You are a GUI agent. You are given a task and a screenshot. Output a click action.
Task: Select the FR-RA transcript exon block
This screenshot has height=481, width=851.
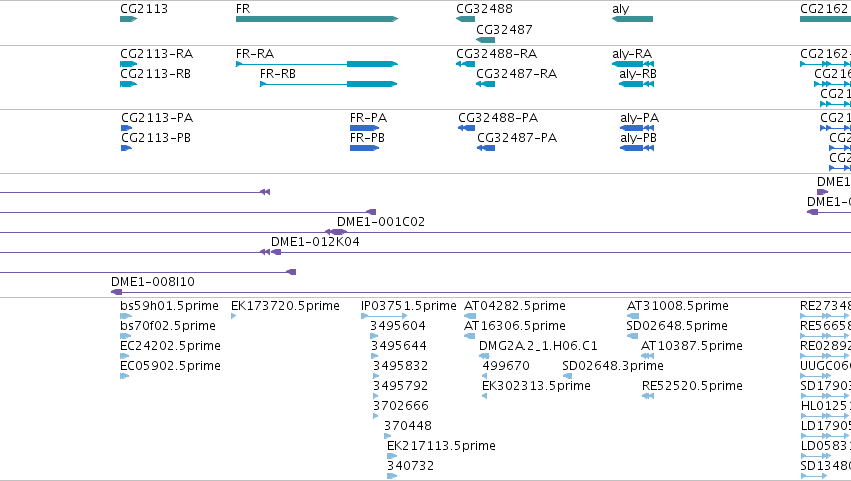pos(372,64)
